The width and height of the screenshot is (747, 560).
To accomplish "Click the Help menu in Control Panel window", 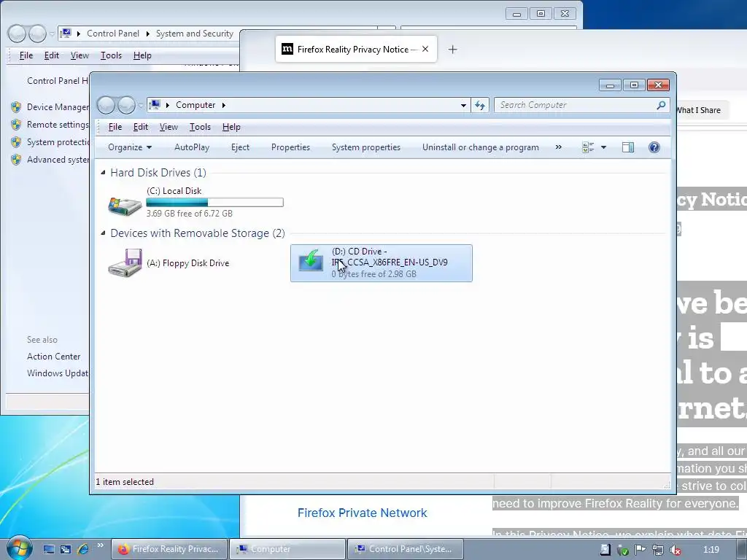I will [x=142, y=55].
